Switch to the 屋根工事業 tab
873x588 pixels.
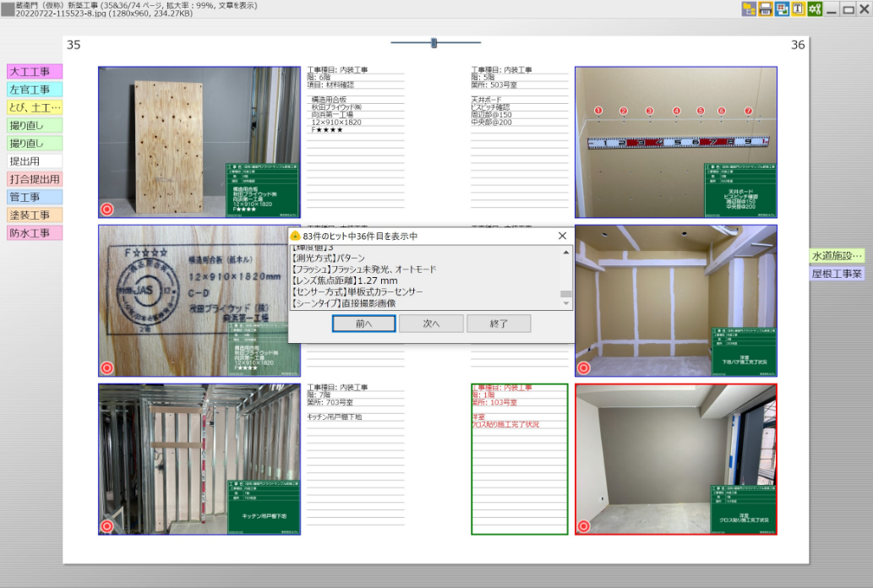[837, 274]
